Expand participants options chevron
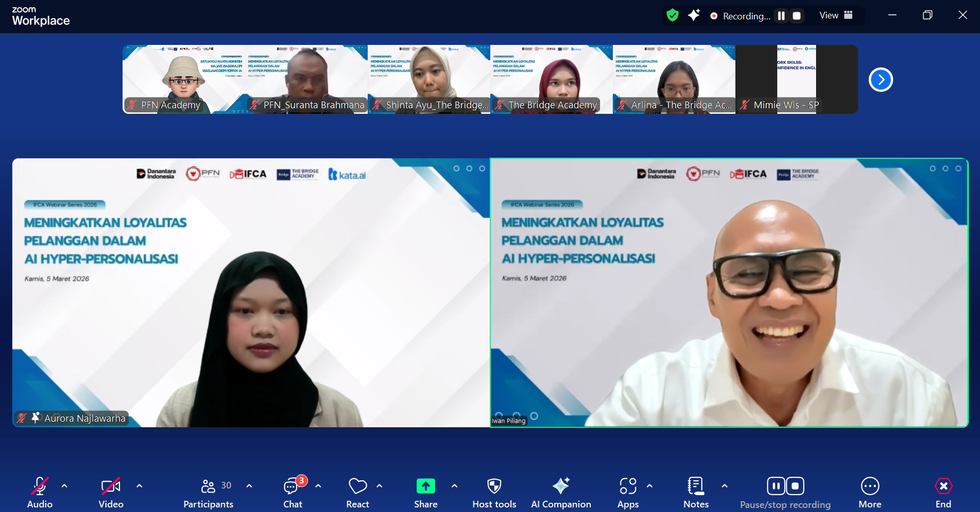980x512 pixels. 249,486
